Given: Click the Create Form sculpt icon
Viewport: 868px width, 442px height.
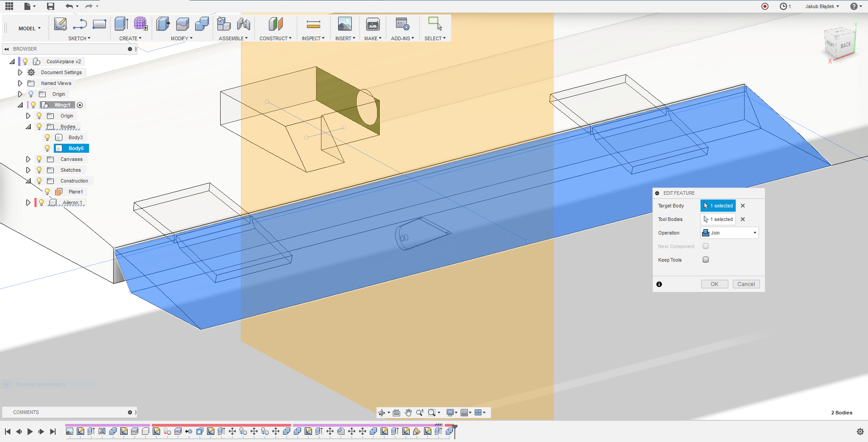Looking at the screenshot, I should 141,24.
